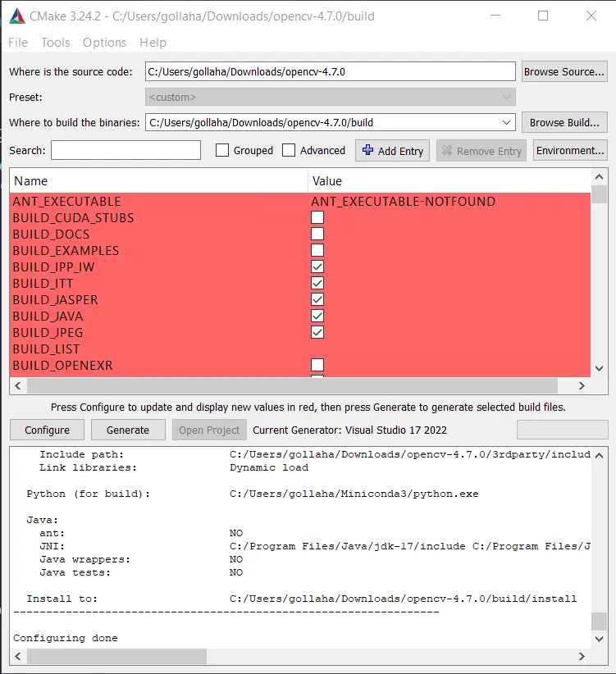The image size is (616, 674).
Task: Minimize the CMake window
Action: pyautogui.click(x=495, y=16)
